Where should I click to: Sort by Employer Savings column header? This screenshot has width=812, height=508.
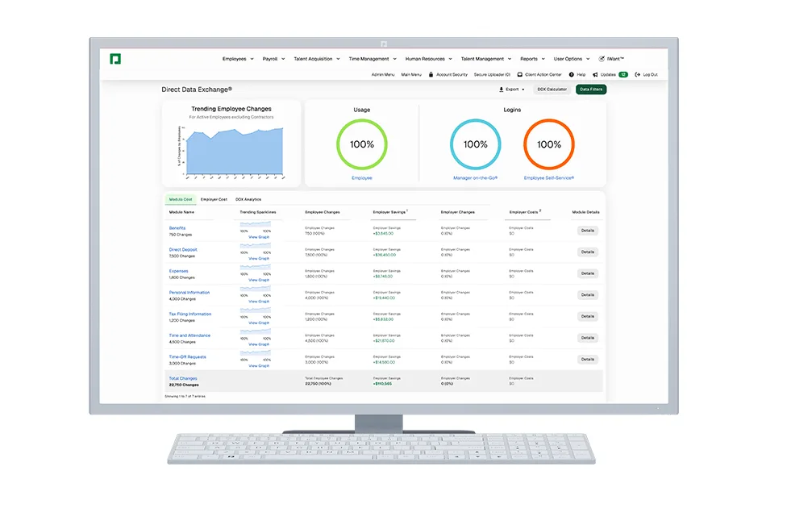[390, 212]
